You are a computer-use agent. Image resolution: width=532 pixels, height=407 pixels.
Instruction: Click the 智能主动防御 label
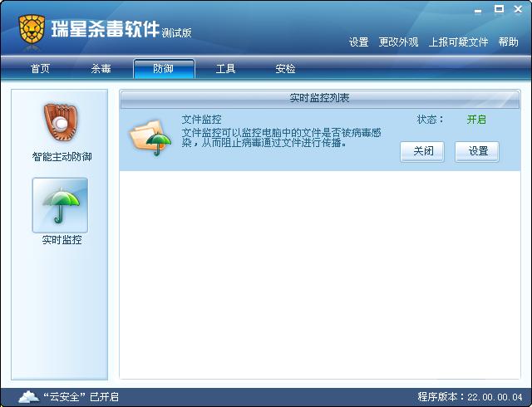[62, 157]
